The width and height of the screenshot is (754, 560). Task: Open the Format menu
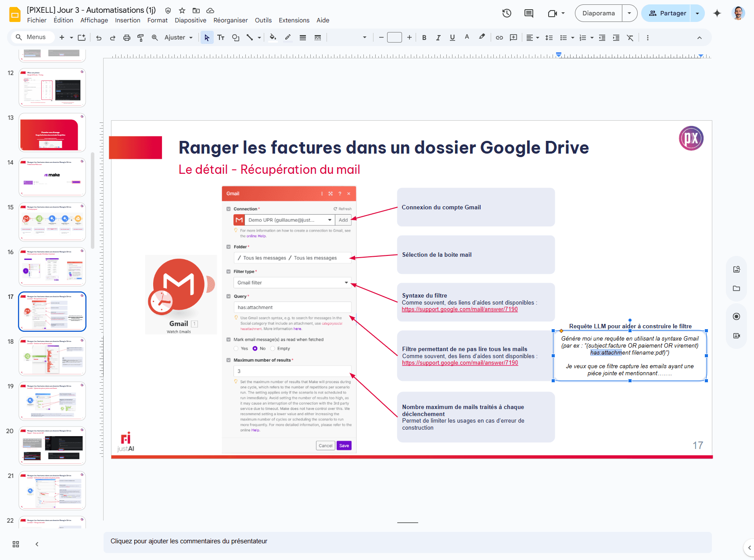pos(158,20)
